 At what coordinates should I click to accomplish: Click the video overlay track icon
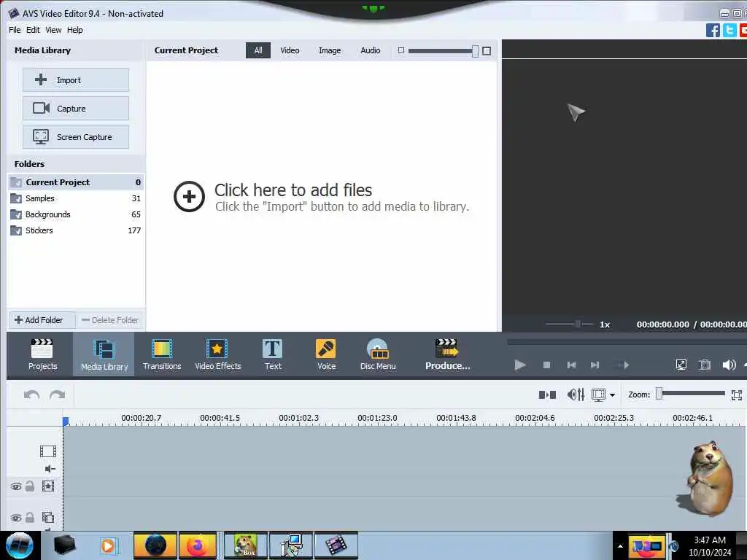pos(48,517)
